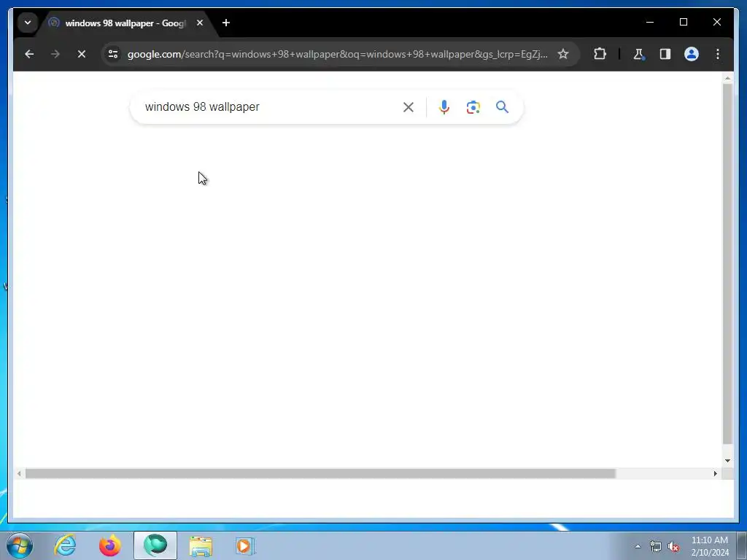The image size is (747, 560).
Task: Click the vertical scrollbar thumb
Action: [x=727, y=264]
